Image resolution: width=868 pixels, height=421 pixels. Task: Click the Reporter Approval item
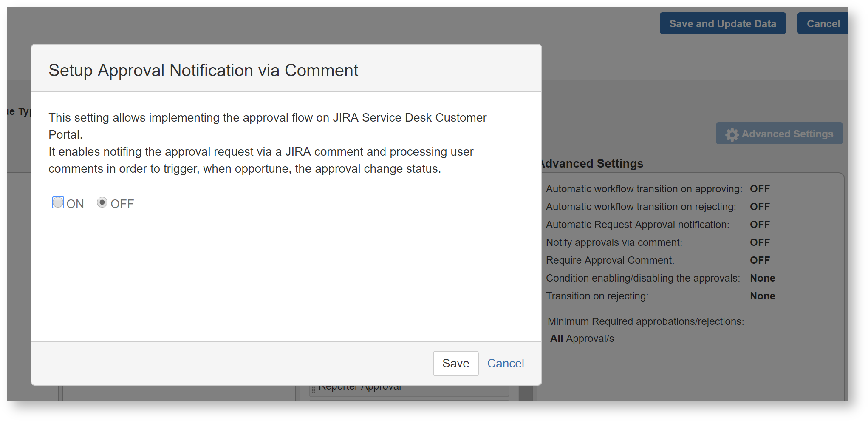(361, 389)
